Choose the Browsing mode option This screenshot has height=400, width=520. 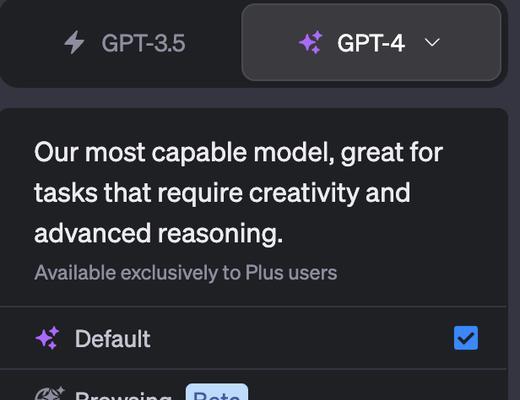[x=253, y=385]
